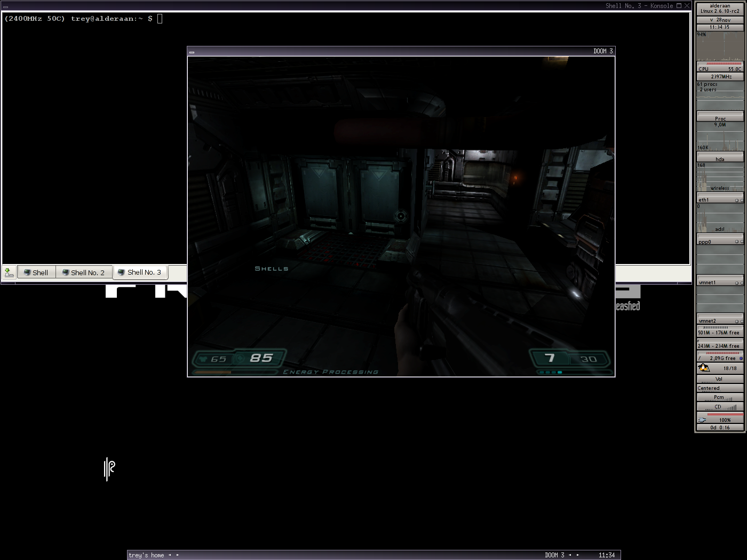Click the next workspace arrow next to trey's home

point(178,555)
